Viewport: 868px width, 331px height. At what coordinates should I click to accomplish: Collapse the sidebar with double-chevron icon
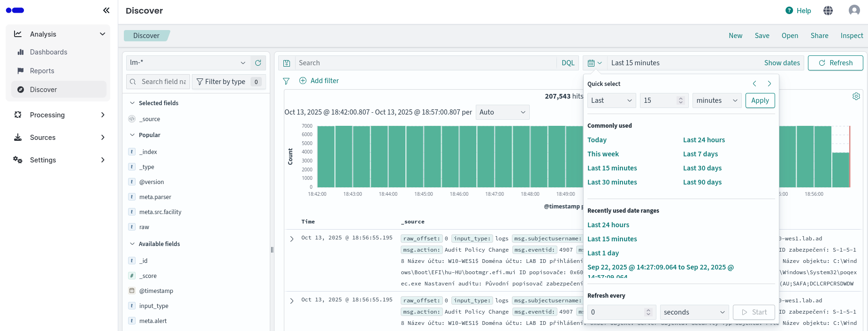[x=106, y=10]
